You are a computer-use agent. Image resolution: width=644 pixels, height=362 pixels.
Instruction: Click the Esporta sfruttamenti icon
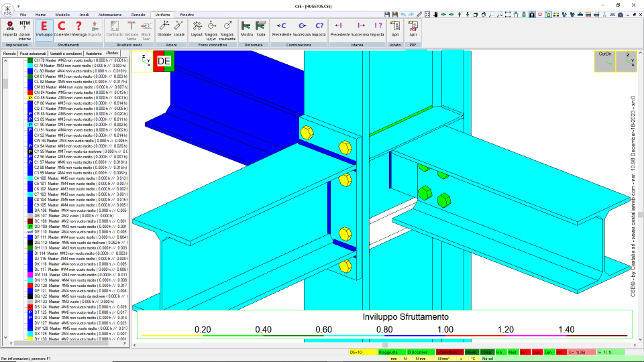[95, 29]
